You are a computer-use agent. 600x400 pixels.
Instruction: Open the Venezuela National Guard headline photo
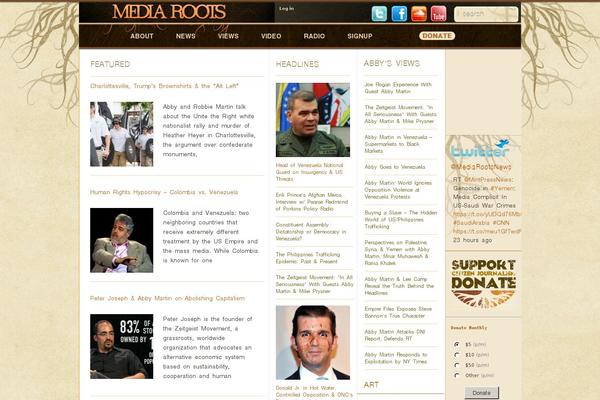pyautogui.click(x=313, y=120)
